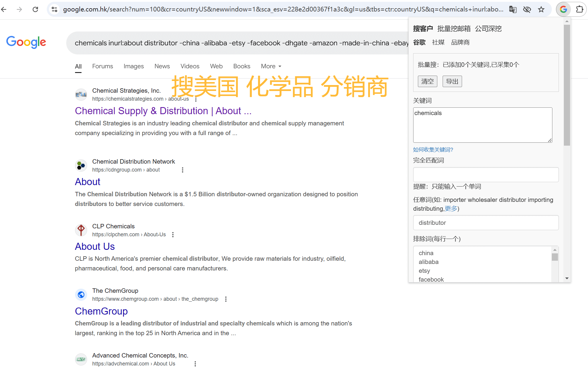Click the crossed-out eye icon in address bar

coord(527,9)
